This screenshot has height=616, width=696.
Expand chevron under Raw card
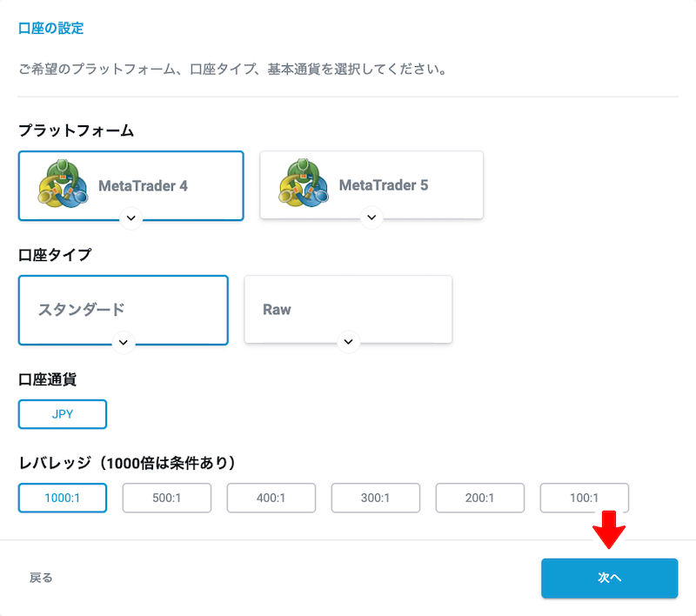[x=349, y=341]
